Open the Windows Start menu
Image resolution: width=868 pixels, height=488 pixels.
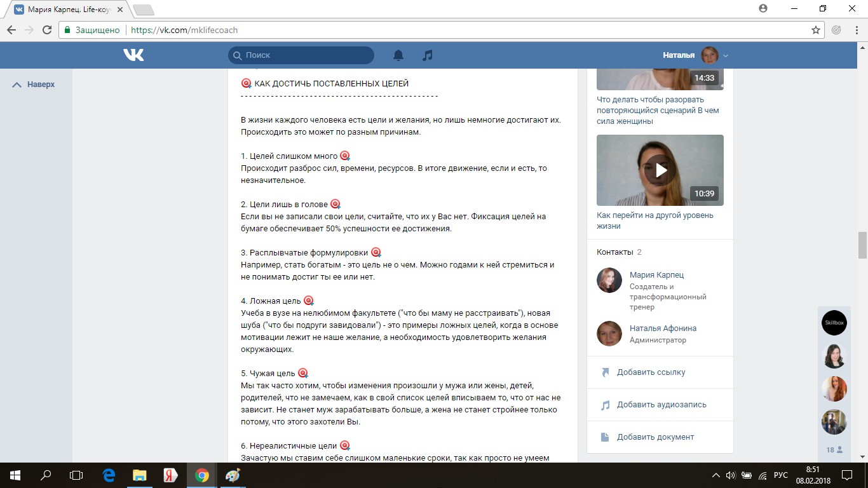pyautogui.click(x=15, y=475)
